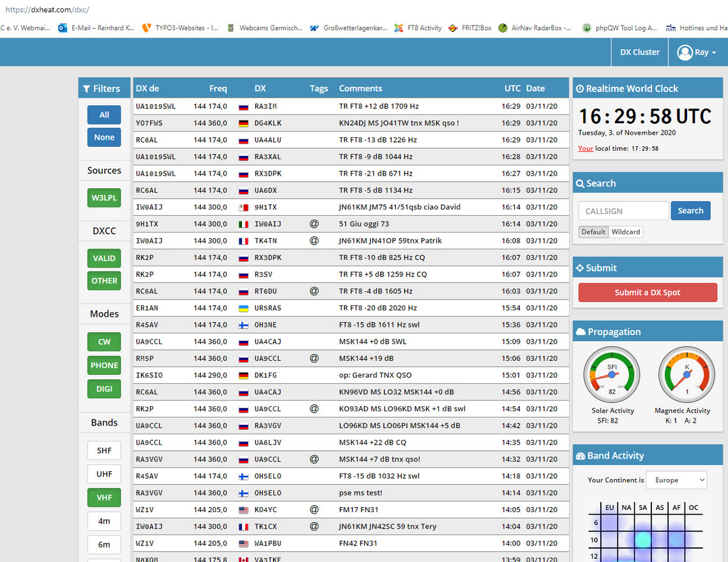Click into the CALLSIGN search field
Screen dimensions: 728x562
click(623, 211)
